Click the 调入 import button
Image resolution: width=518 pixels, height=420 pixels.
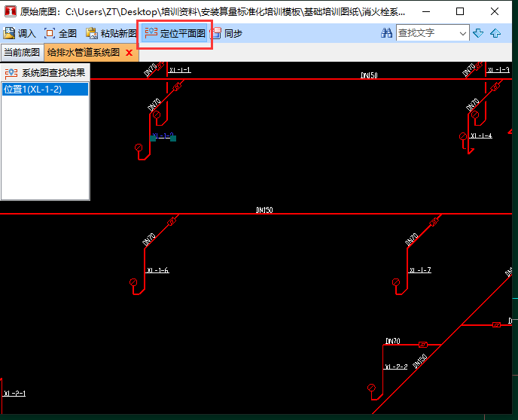point(20,33)
